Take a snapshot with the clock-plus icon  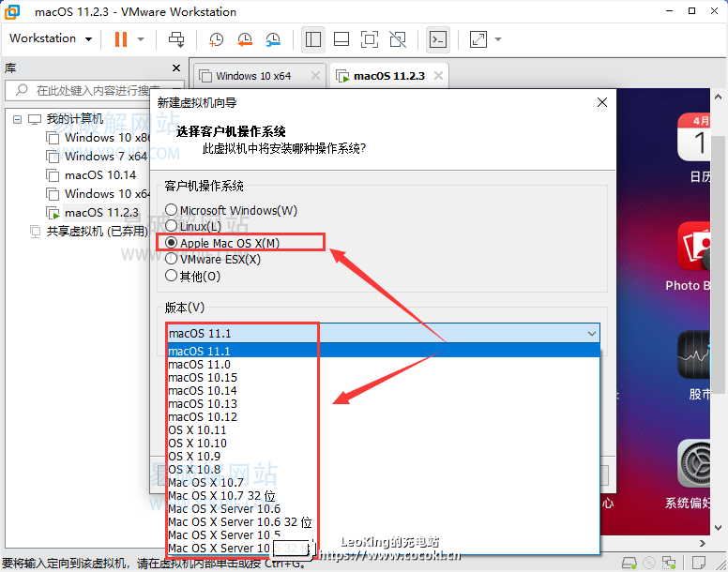point(216,39)
